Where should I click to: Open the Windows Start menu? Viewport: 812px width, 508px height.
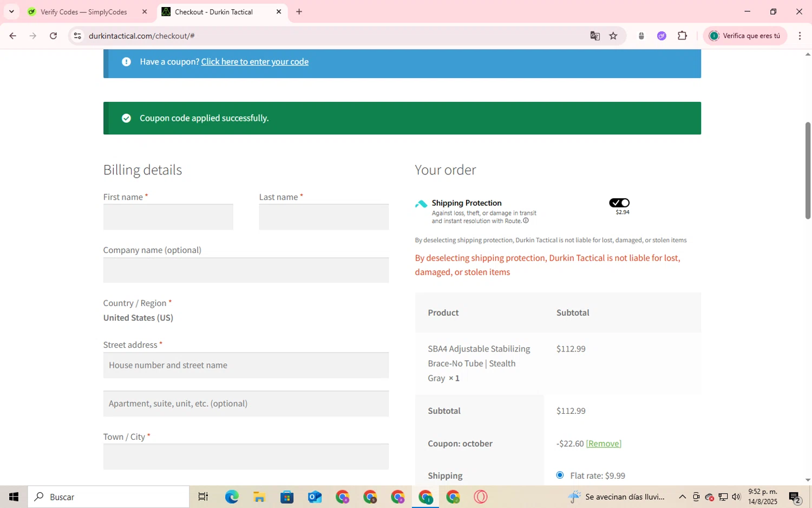[x=14, y=497]
